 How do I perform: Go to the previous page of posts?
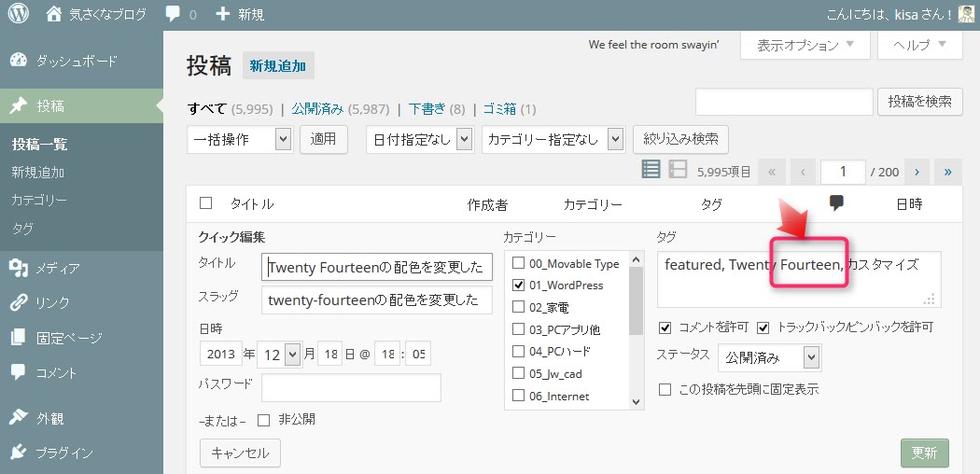click(x=803, y=172)
